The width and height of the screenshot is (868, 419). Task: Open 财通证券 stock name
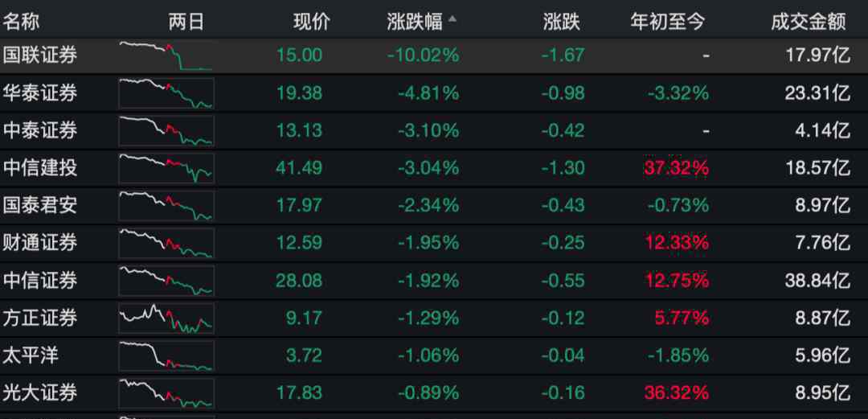(40, 243)
